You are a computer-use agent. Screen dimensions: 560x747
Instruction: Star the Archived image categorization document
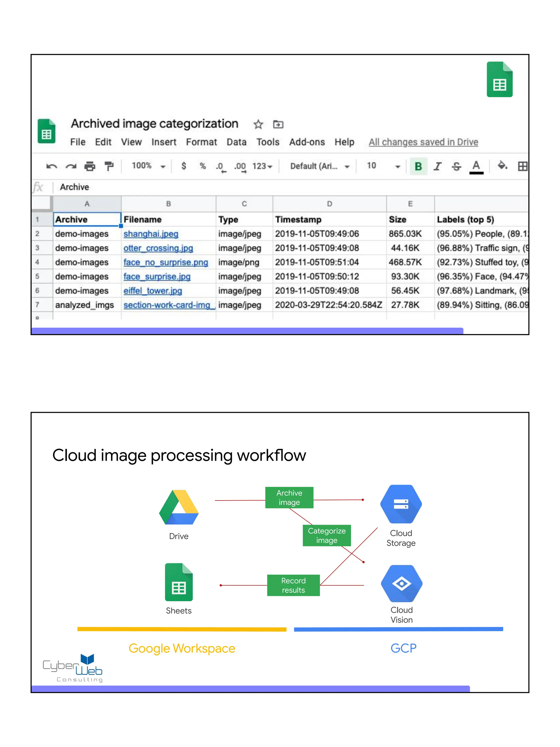coord(258,124)
